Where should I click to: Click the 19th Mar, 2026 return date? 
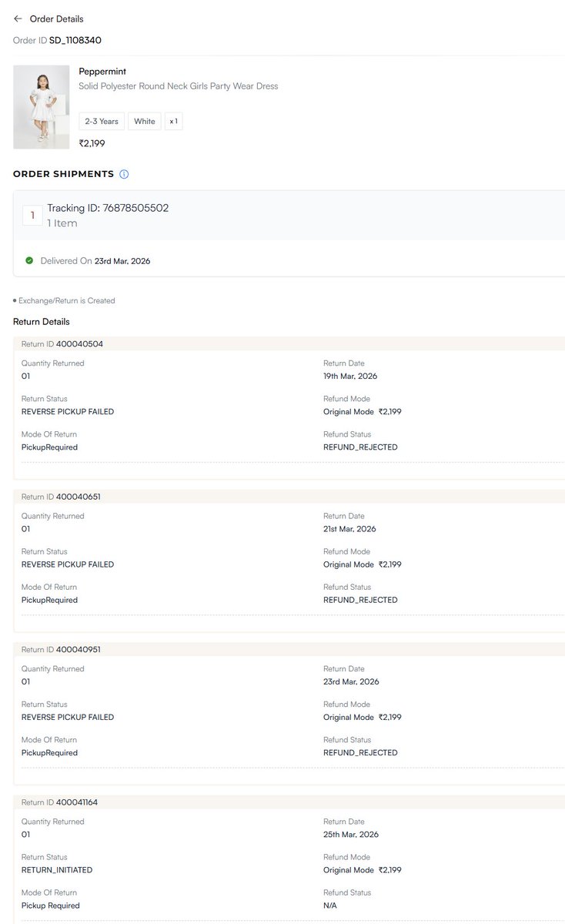click(350, 377)
